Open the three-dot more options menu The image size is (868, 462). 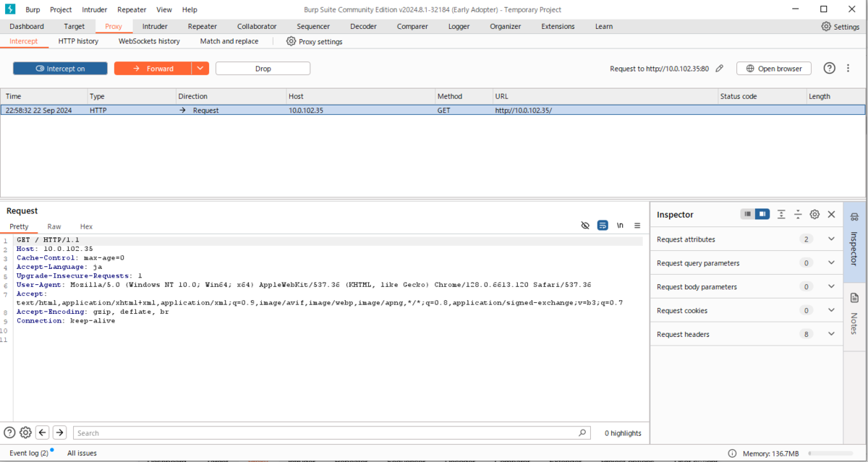click(848, 69)
